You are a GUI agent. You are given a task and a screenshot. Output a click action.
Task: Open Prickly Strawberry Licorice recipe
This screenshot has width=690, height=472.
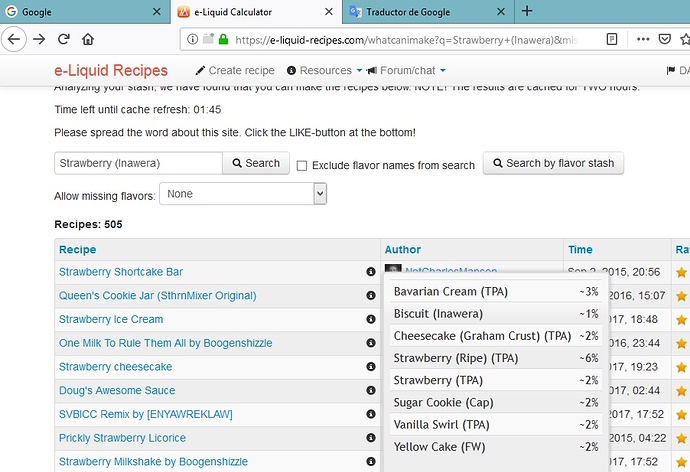(122, 438)
